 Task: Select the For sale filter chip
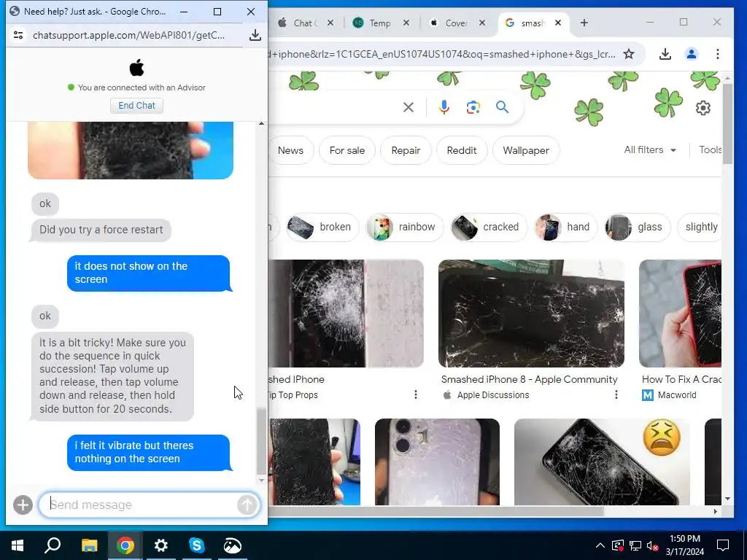tap(347, 150)
